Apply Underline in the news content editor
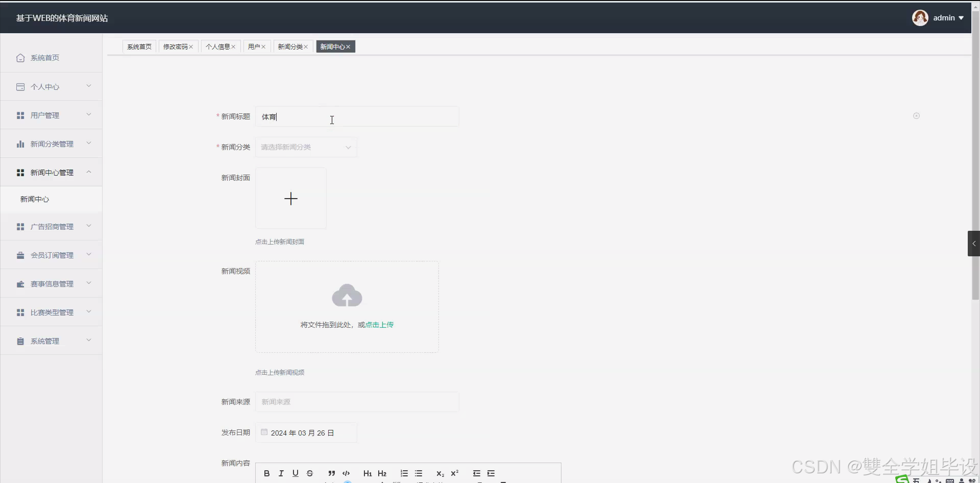Image resolution: width=980 pixels, height=483 pixels. pyautogui.click(x=295, y=473)
